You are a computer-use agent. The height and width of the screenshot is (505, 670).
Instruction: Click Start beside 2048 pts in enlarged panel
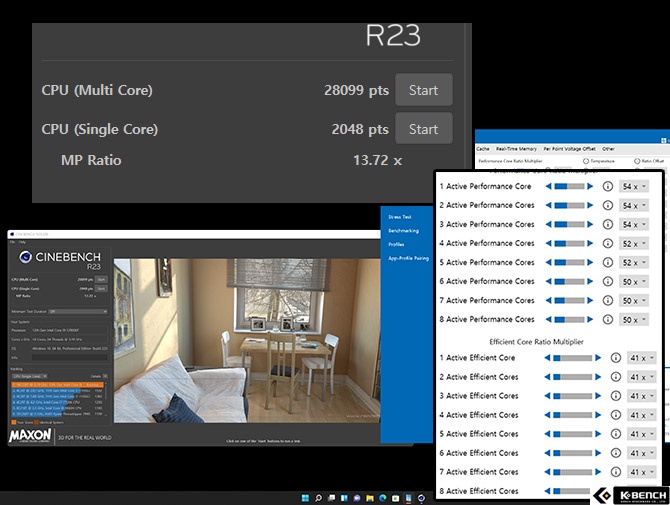pos(423,129)
